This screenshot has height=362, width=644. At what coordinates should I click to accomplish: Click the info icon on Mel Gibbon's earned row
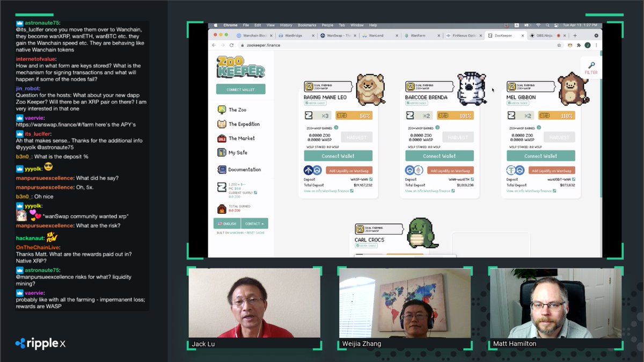click(x=539, y=128)
